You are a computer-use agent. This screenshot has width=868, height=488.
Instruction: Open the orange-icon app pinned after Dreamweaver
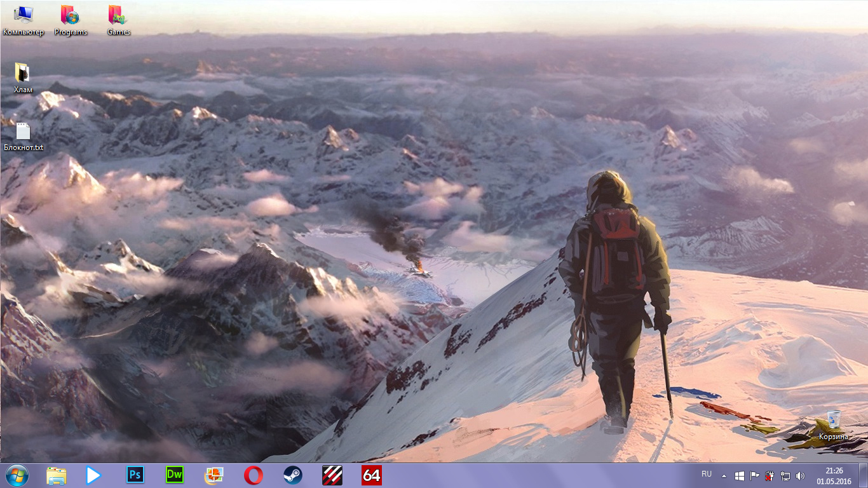214,475
